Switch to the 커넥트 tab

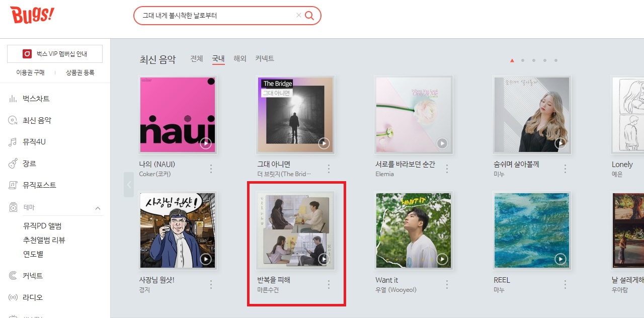(x=265, y=58)
